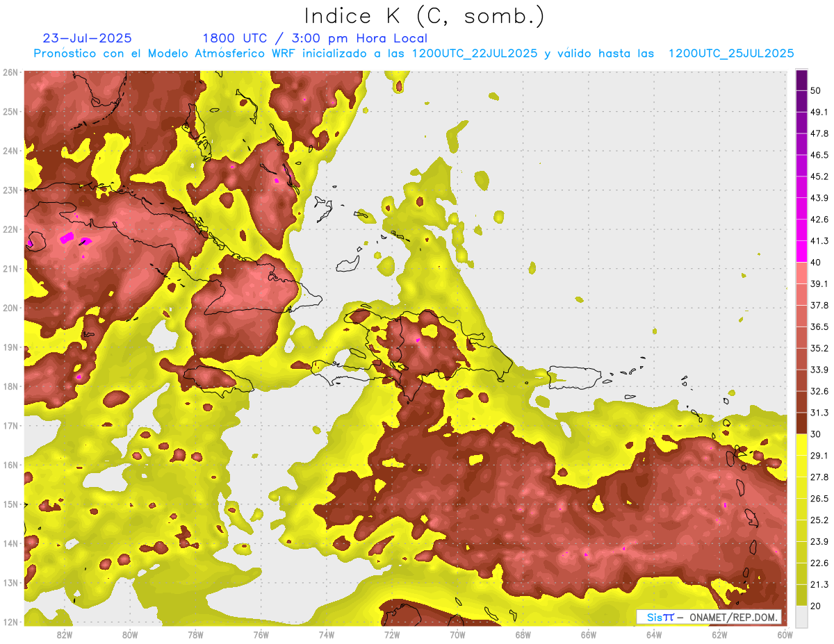
Task: Click the 22N latitude label
Action: tap(10, 229)
